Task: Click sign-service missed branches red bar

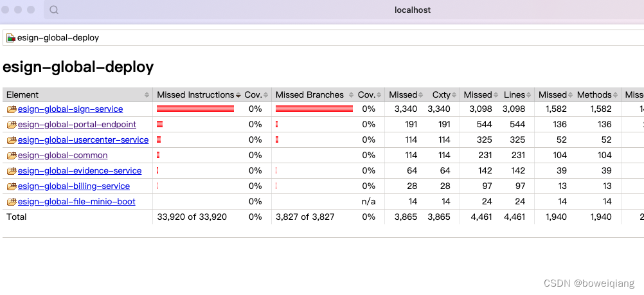Action: tap(314, 109)
